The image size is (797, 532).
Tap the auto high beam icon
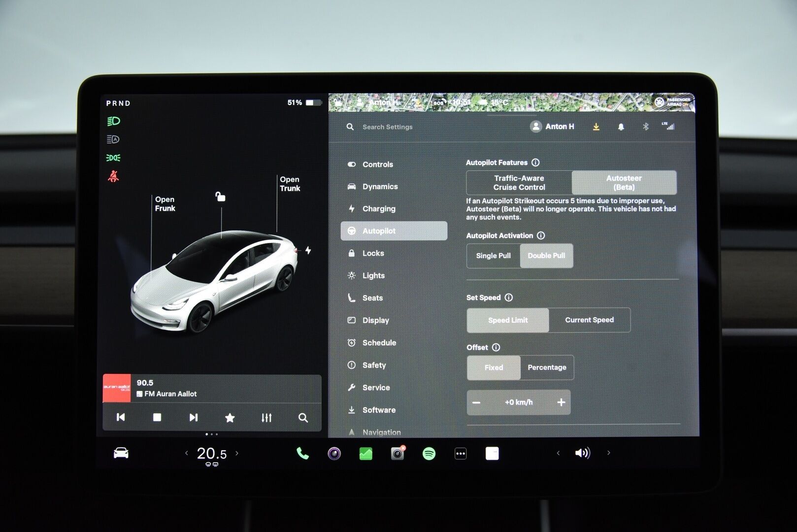click(113, 139)
